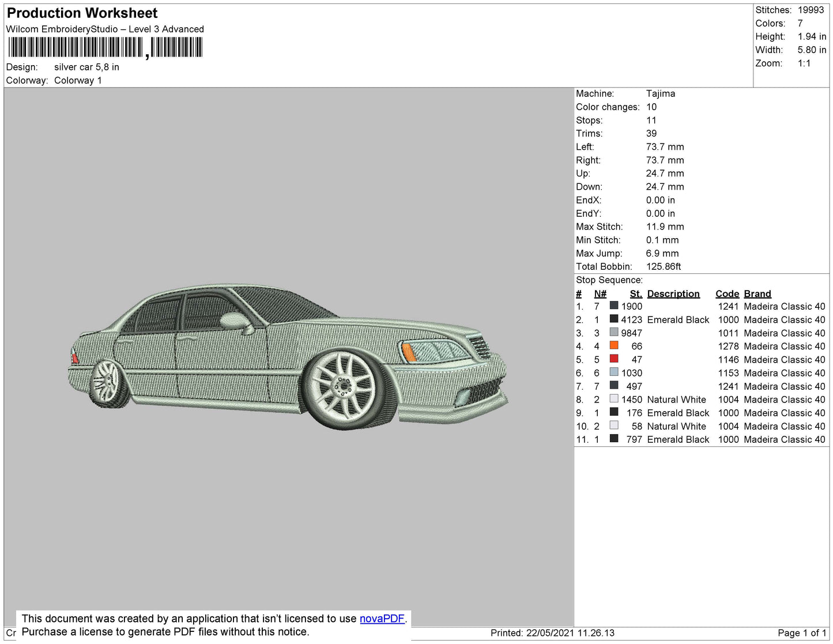This screenshot has width=833, height=644.
Task: Click code '1278' in stop 4
Action: [728, 346]
